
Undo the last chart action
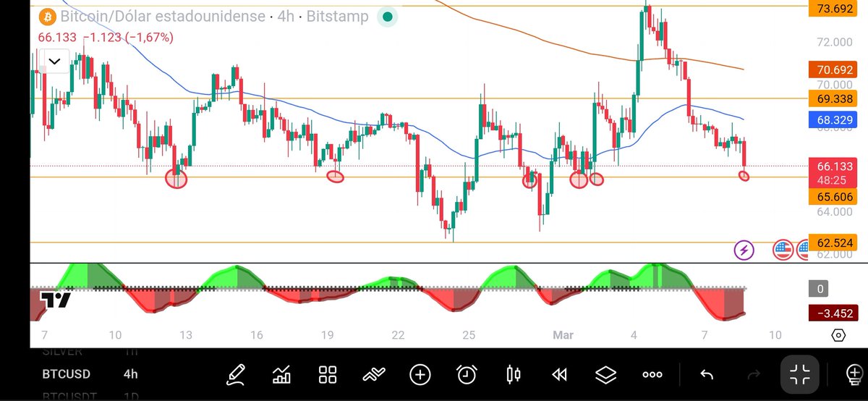(707, 374)
